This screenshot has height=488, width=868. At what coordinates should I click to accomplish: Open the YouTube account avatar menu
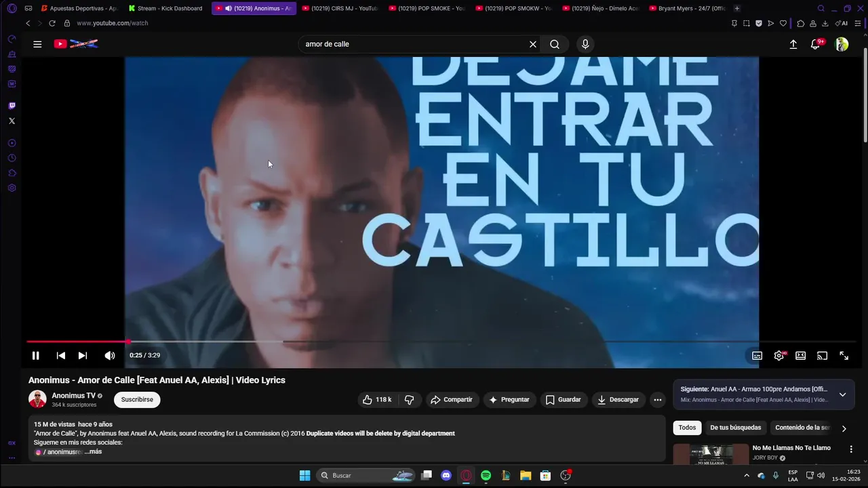(842, 44)
